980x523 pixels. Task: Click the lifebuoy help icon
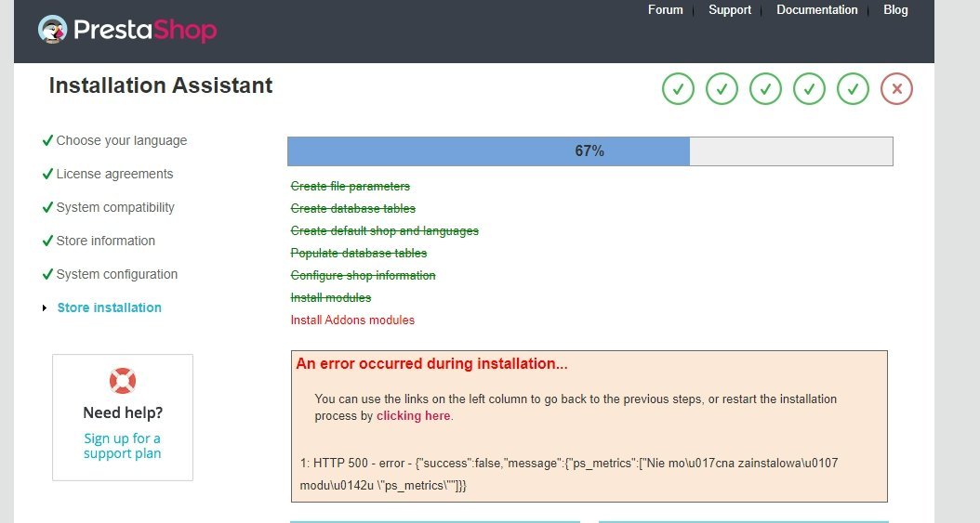(x=123, y=381)
